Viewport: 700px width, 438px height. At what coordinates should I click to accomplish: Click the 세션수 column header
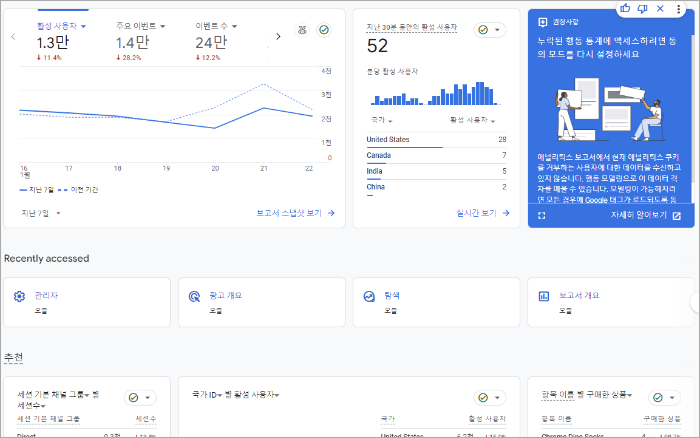146,419
